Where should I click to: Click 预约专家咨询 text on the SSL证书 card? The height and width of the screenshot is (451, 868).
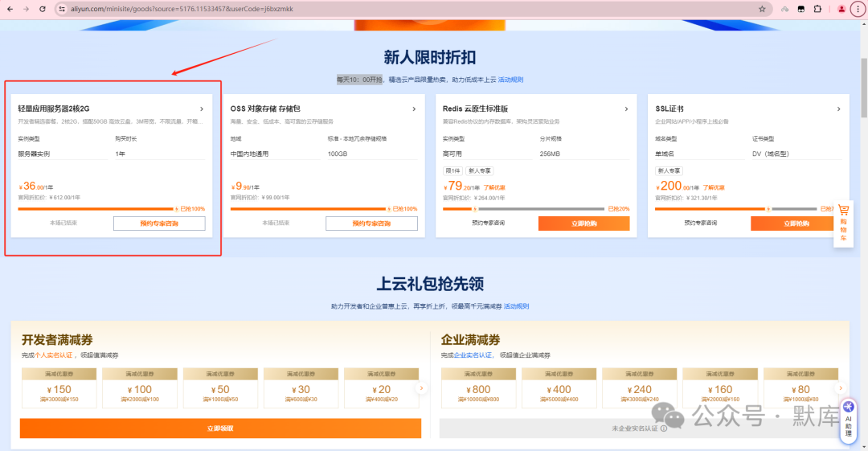tap(700, 223)
